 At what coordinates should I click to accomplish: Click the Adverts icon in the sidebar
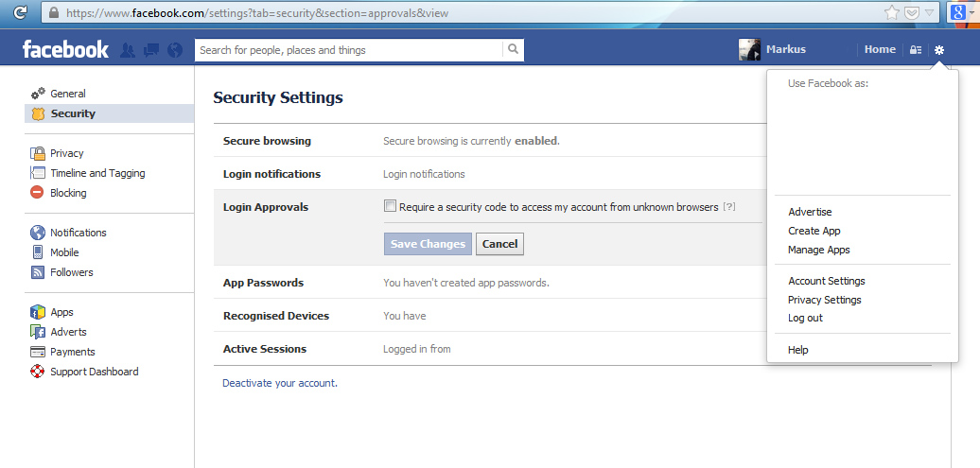point(38,332)
